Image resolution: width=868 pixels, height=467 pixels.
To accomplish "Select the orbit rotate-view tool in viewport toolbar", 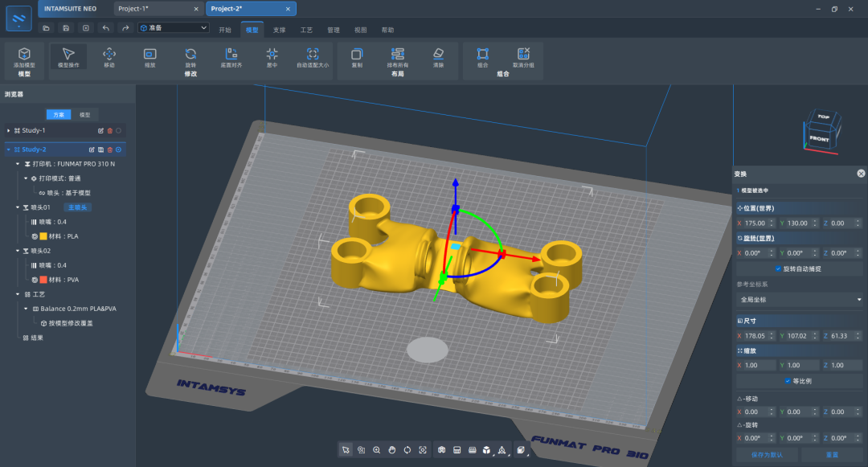I will click(x=407, y=450).
